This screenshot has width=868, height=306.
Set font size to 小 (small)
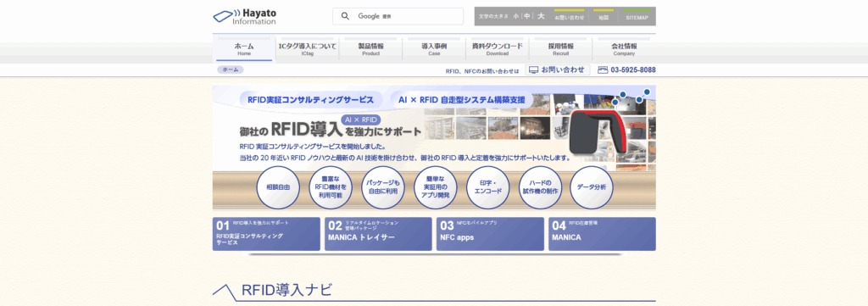pos(515,17)
